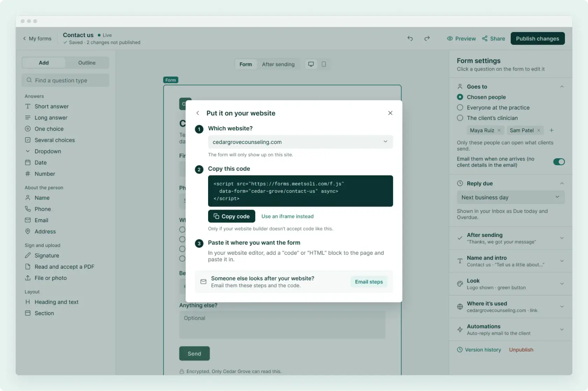
Task: Click the Find a question type search field
Action: coord(65,80)
